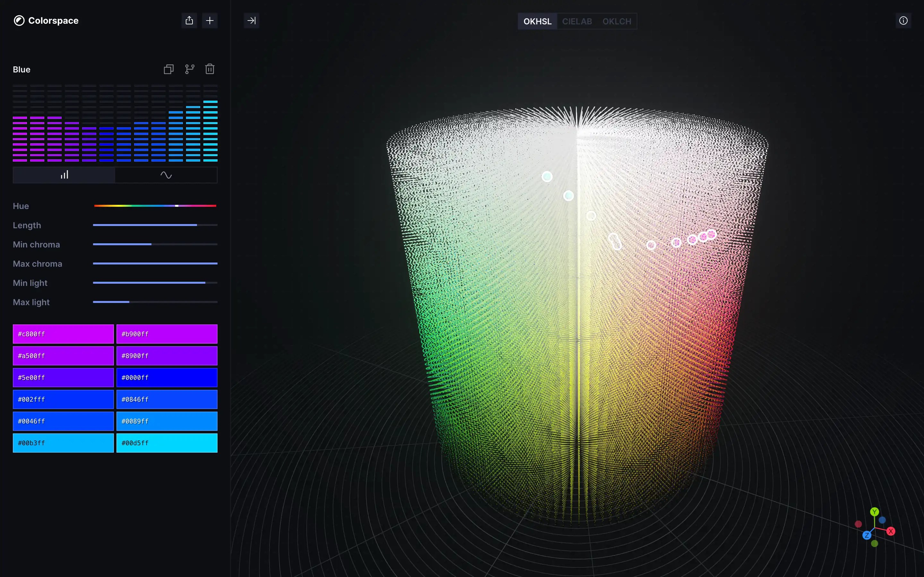Image resolution: width=924 pixels, height=577 pixels.
Task: Collapse the sidebar with arrow icon
Action: [251, 21]
